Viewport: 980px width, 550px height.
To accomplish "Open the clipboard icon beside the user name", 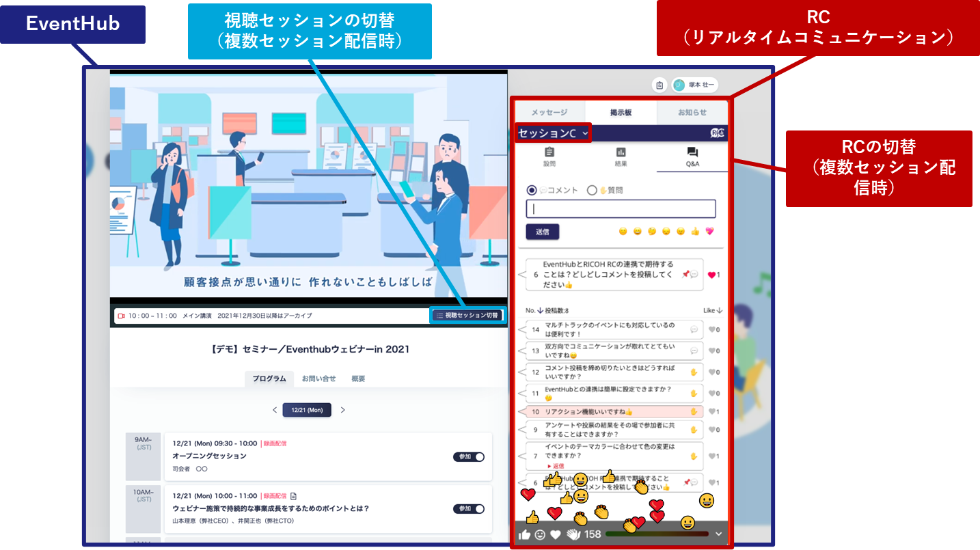I will pyautogui.click(x=659, y=85).
